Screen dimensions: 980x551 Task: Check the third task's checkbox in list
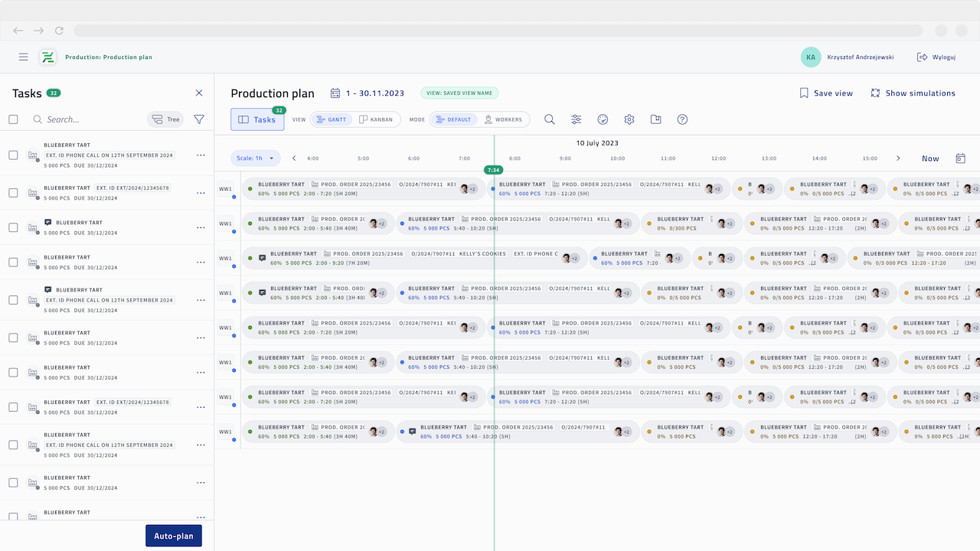click(13, 227)
